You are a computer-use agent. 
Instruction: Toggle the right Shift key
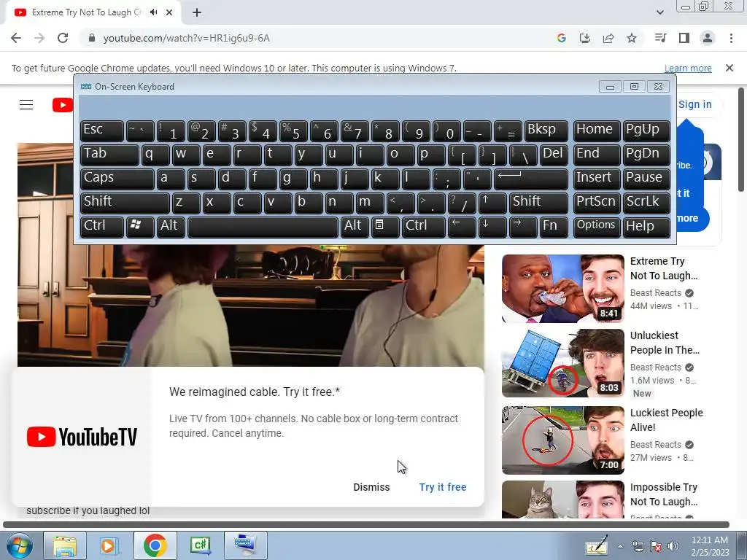coord(538,202)
